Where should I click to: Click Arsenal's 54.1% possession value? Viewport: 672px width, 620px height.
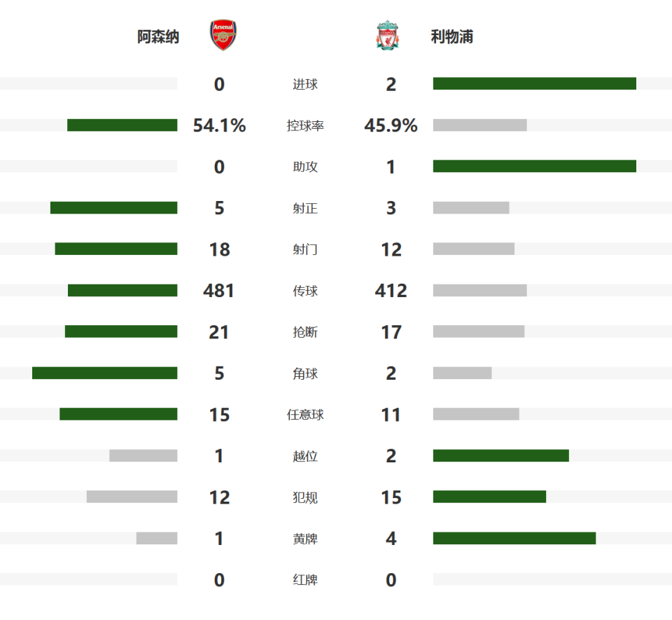pyautogui.click(x=219, y=126)
